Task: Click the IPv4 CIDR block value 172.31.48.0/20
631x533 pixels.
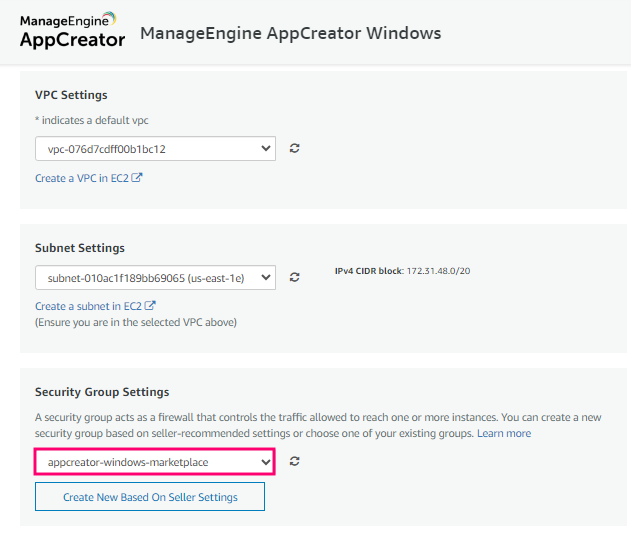Action: tap(438, 271)
